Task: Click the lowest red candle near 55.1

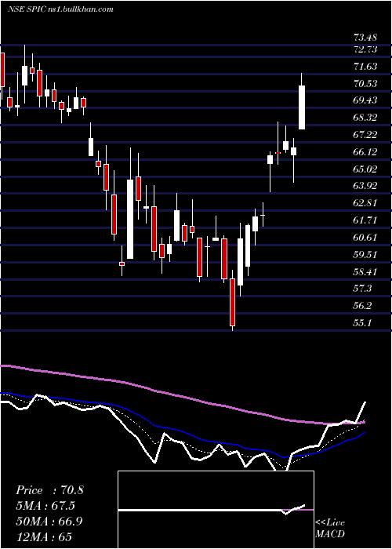Action: [232, 303]
